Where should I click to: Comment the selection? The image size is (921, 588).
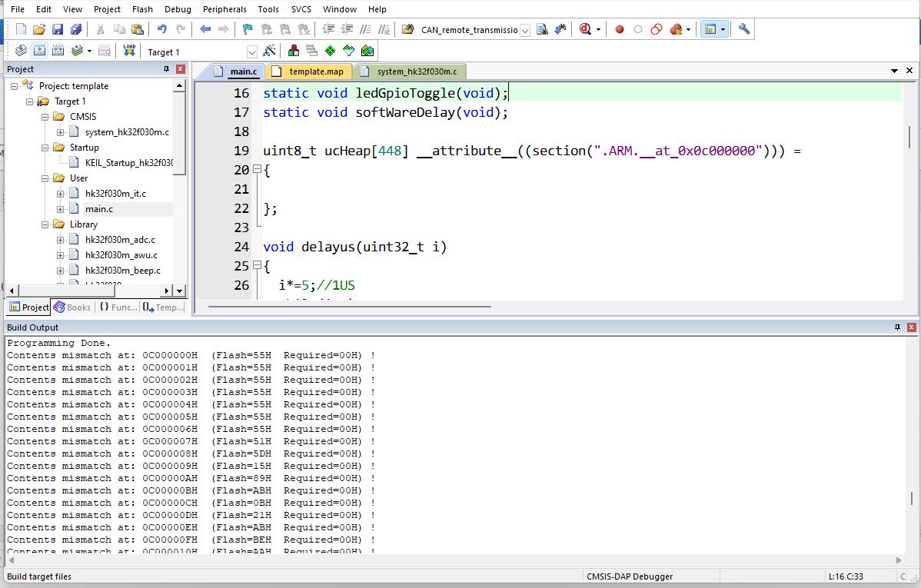point(365,29)
